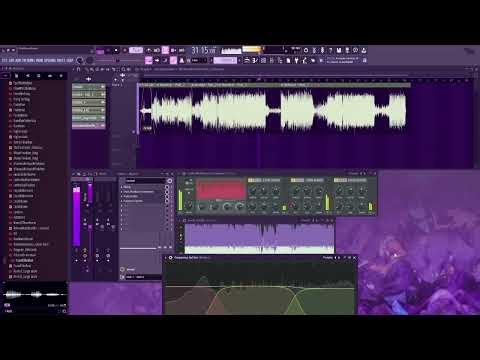Image resolution: width=480 pixels, height=360 pixels.
Task: Open the Maximus plugin options menu arrow
Action: click(179, 174)
